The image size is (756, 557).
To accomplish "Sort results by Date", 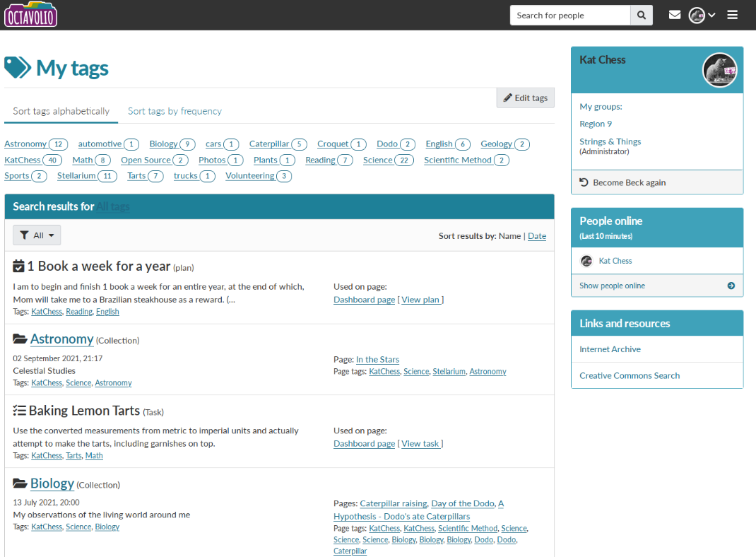I will pyautogui.click(x=537, y=236).
